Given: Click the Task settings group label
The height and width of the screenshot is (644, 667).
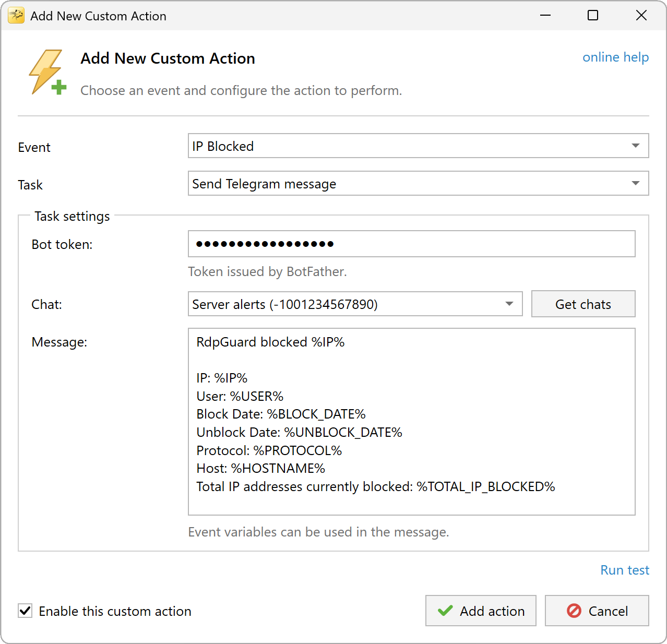Looking at the screenshot, I should point(72,216).
